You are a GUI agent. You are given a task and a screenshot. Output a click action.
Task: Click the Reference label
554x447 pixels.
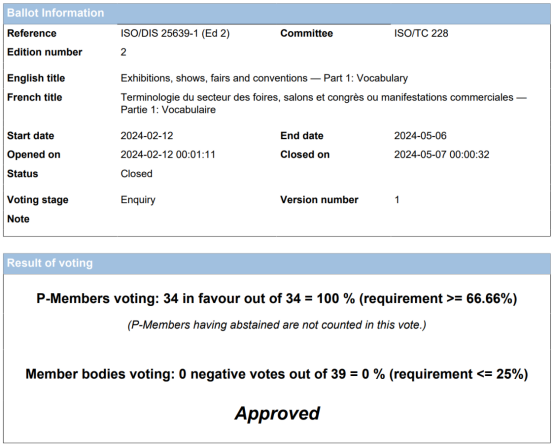[x=32, y=33]
